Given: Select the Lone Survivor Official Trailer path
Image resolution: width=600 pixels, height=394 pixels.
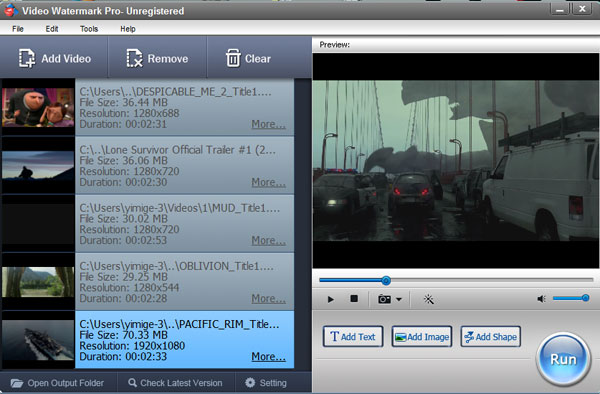Looking at the screenshot, I should click(x=177, y=150).
